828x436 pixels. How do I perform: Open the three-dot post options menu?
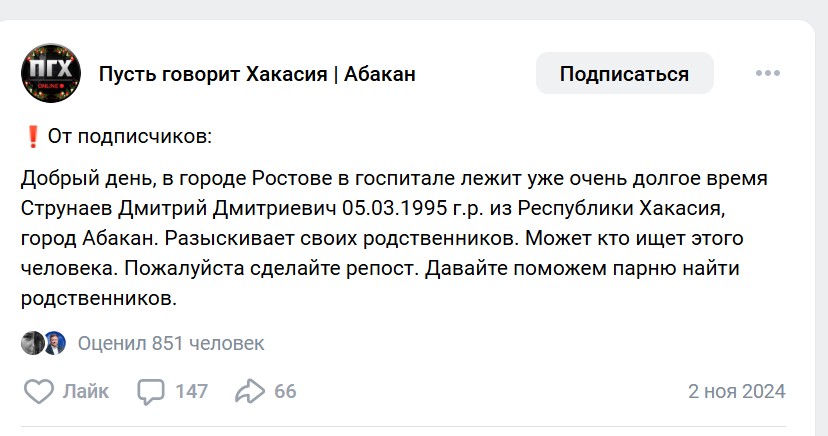[x=767, y=74]
